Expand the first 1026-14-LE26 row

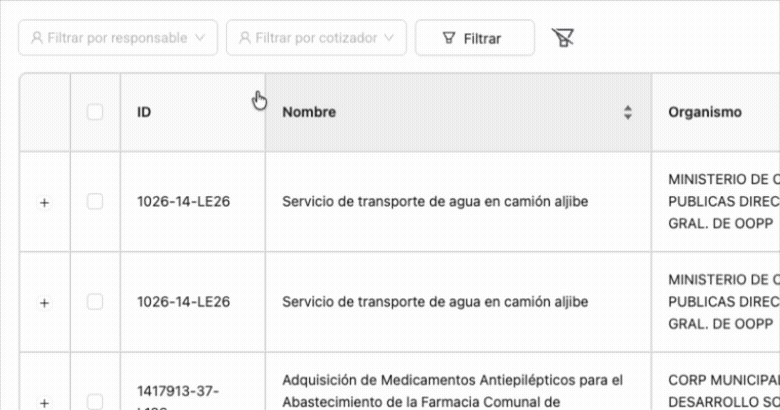click(x=44, y=203)
